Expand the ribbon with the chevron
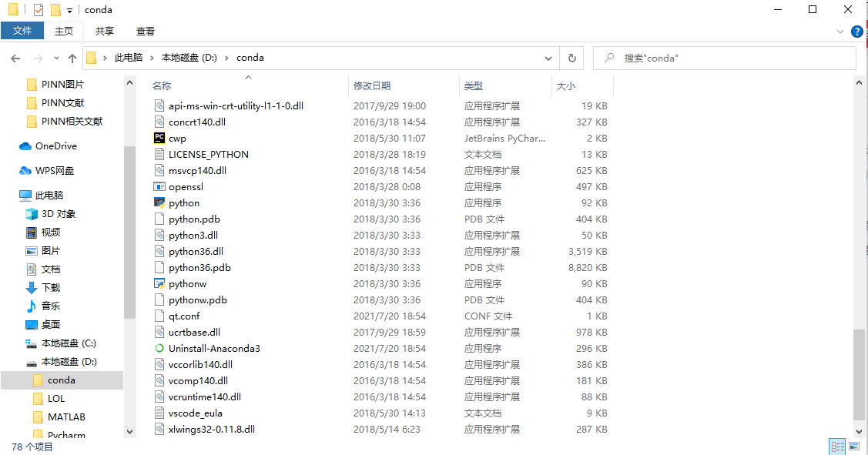This screenshot has height=455, width=868. 840,32
